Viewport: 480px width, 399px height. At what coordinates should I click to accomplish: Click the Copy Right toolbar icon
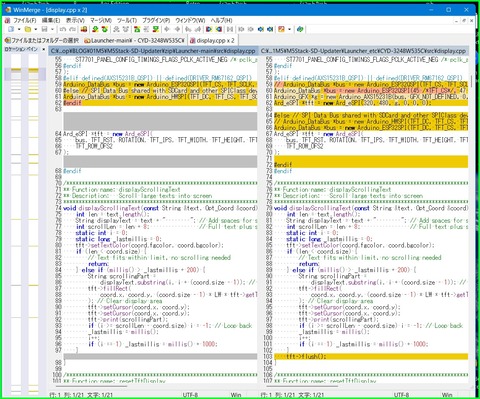[167, 29]
